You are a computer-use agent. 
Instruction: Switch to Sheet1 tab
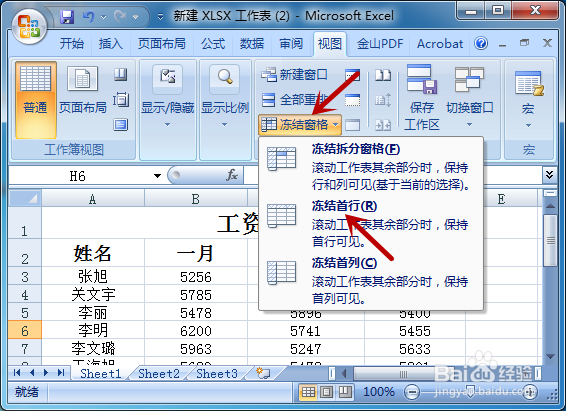click(100, 373)
